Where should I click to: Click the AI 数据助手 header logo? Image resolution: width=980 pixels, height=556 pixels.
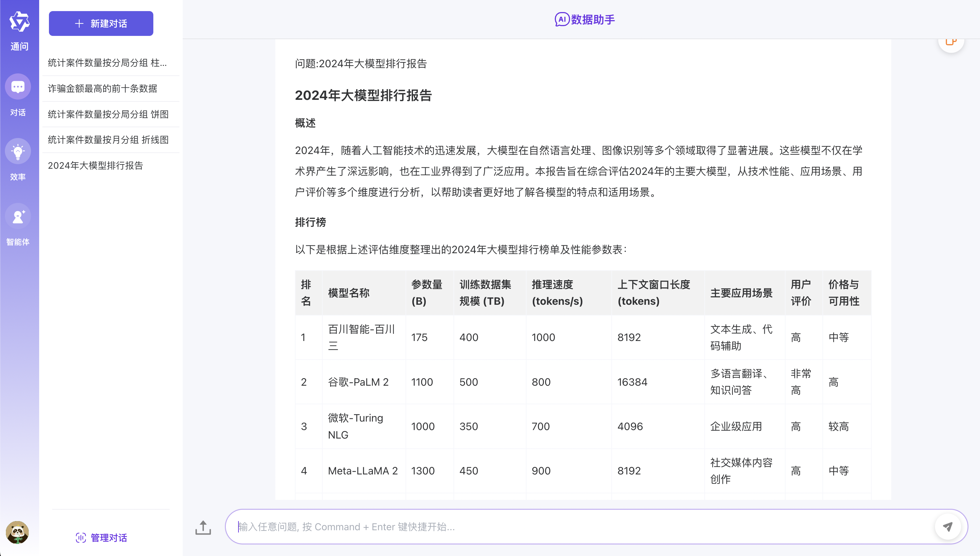pyautogui.click(x=585, y=20)
